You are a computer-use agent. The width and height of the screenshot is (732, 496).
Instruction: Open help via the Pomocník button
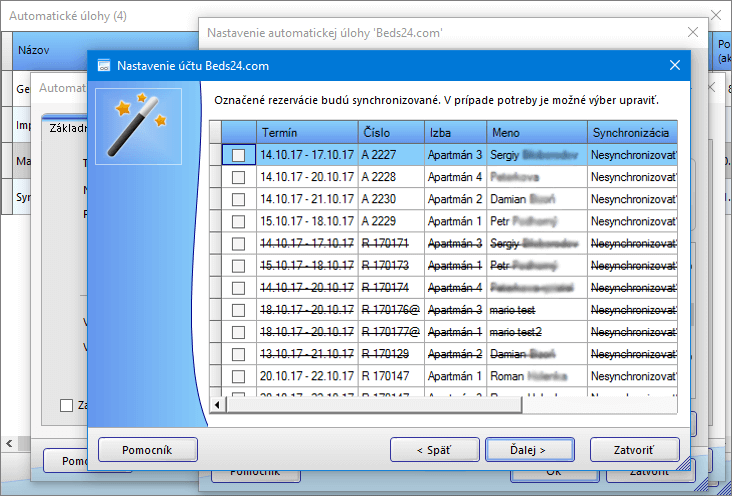147,449
